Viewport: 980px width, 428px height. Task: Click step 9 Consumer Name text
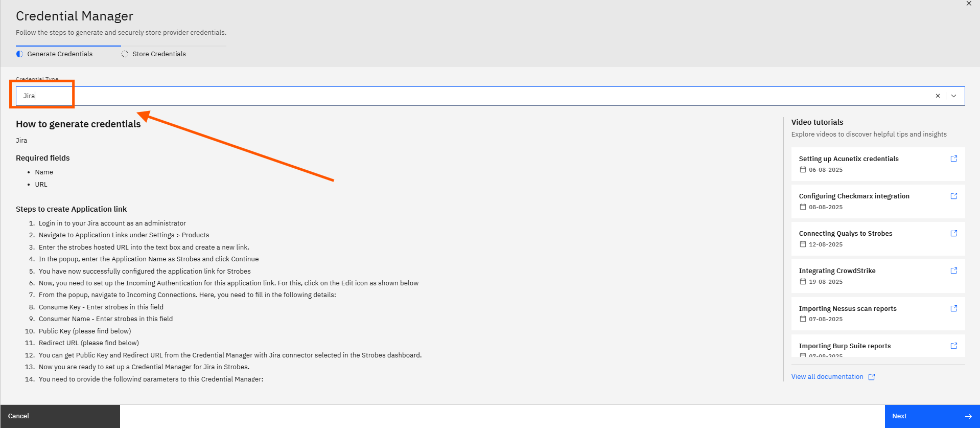pos(106,319)
